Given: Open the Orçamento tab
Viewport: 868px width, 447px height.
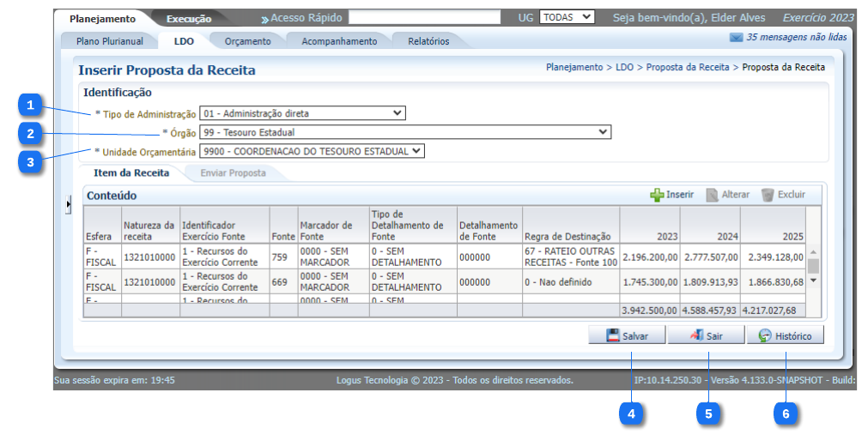Looking at the screenshot, I should point(247,41).
